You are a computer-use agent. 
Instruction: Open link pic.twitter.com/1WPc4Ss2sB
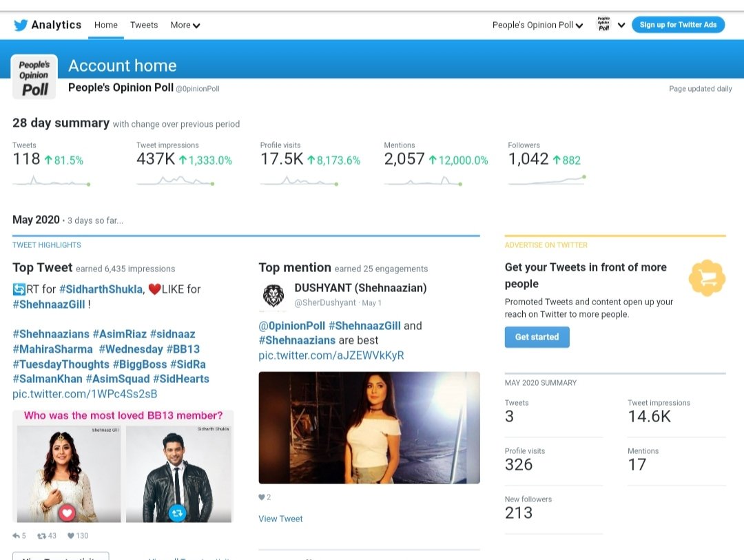pyautogui.click(x=85, y=394)
